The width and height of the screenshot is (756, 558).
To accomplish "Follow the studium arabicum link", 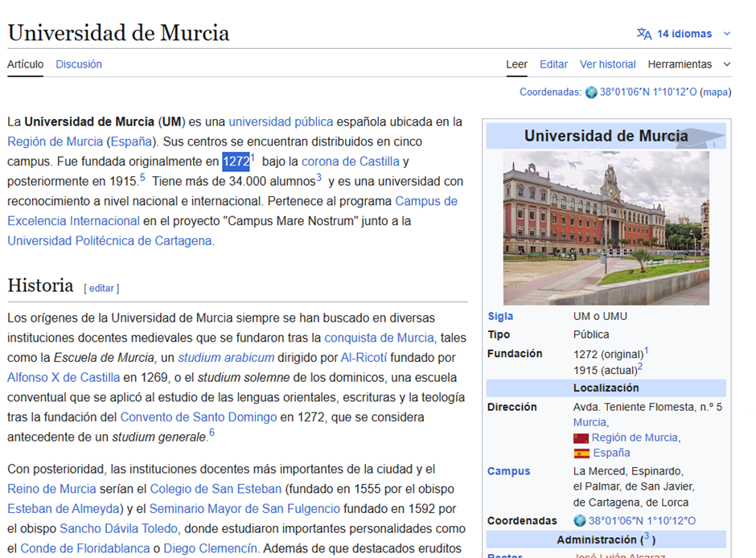I will coord(226,358).
